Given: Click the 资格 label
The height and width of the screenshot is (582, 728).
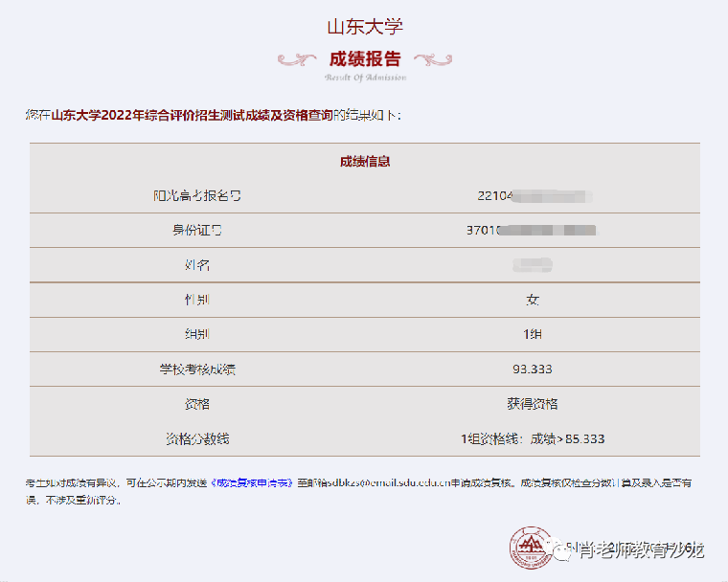Looking at the screenshot, I should pos(197,404).
